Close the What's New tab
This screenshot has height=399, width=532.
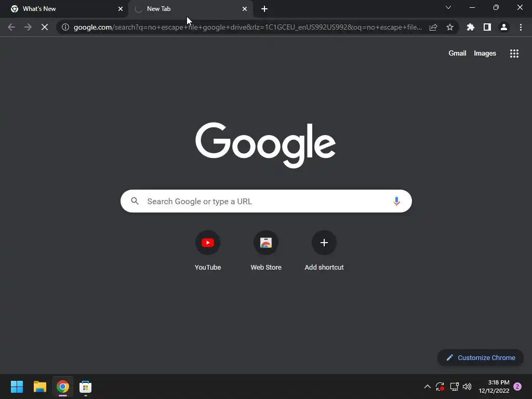tap(121, 9)
